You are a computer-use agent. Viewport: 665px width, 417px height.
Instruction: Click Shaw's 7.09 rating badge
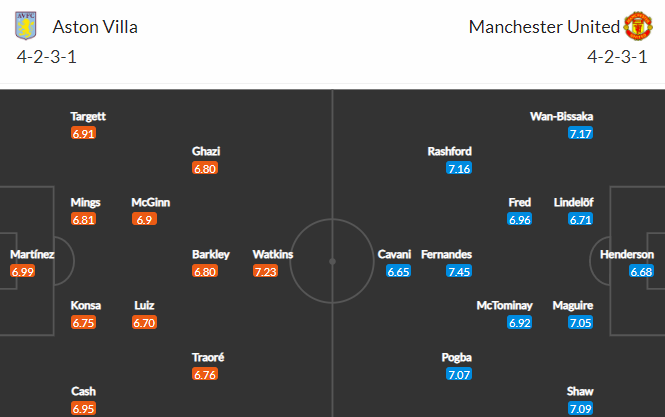tap(581, 409)
